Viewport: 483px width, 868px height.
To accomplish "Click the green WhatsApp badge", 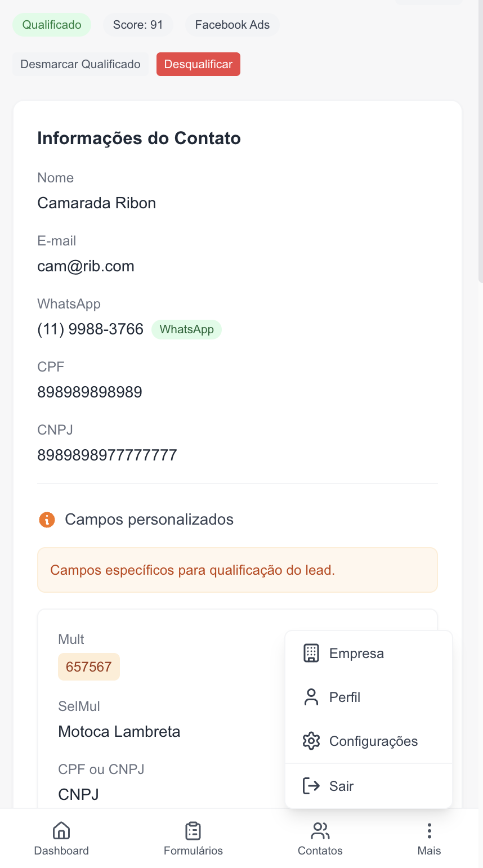I will (x=186, y=329).
